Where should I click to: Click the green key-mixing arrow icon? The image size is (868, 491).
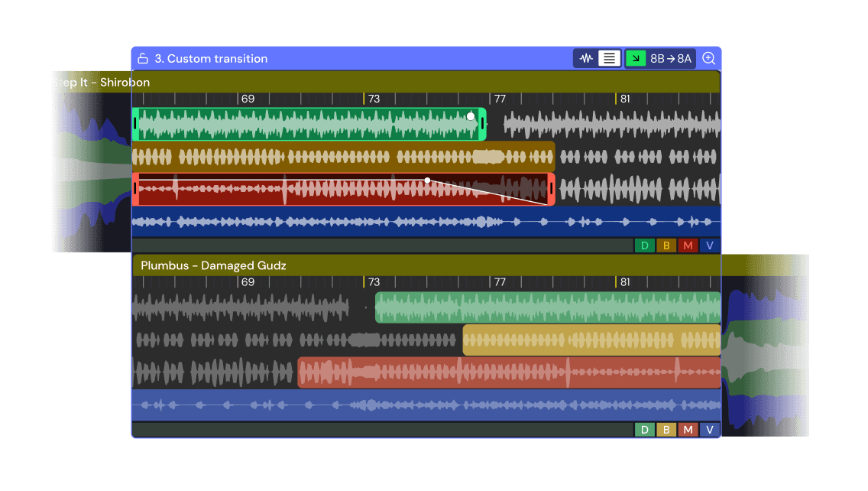(x=635, y=58)
